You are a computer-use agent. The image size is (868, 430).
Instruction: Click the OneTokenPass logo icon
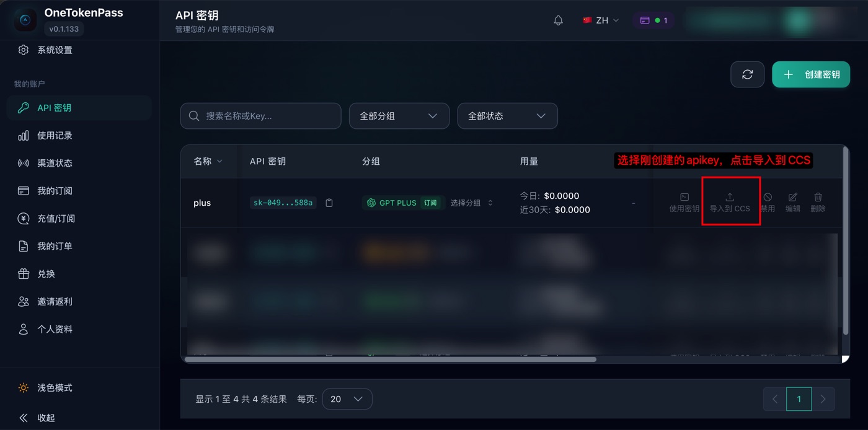pos(25,20)
